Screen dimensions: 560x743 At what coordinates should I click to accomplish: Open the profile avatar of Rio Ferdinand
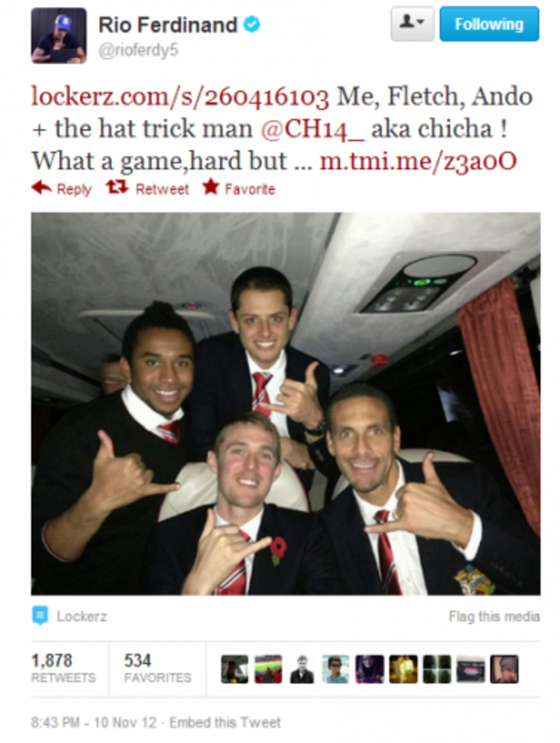59,35
